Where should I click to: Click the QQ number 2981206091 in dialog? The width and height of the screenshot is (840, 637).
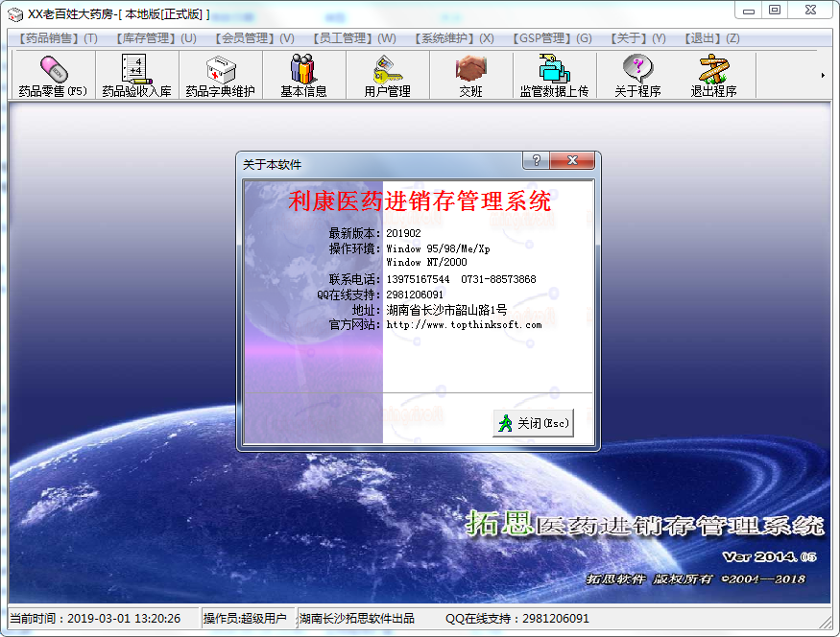click(415, 295)
